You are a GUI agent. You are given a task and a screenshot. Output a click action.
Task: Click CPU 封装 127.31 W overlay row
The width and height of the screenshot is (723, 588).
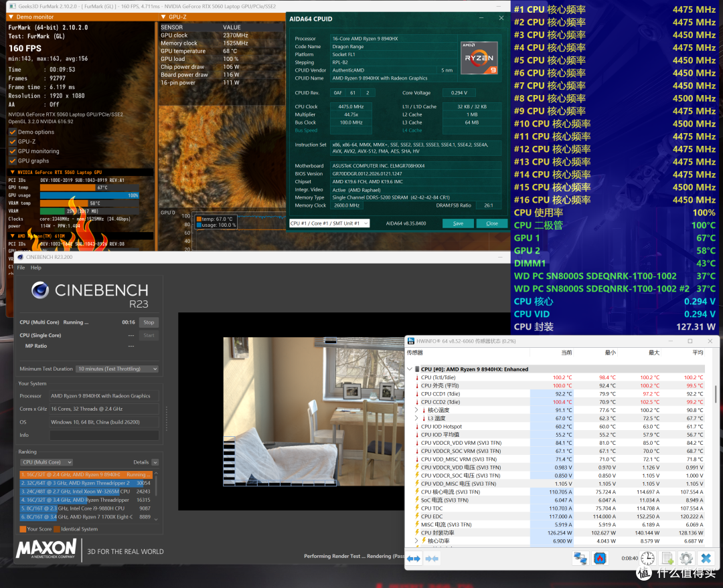(615, 326)
